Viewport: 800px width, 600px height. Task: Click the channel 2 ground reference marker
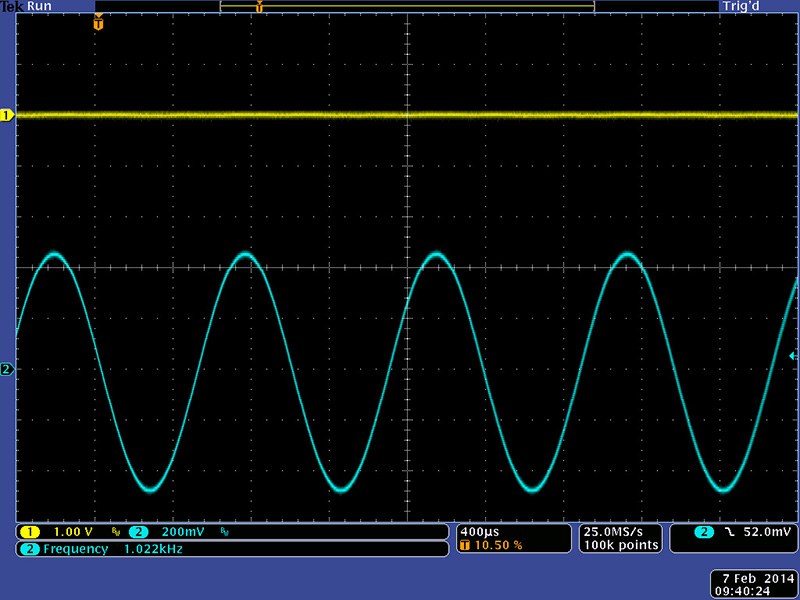[x=7, y=369]
